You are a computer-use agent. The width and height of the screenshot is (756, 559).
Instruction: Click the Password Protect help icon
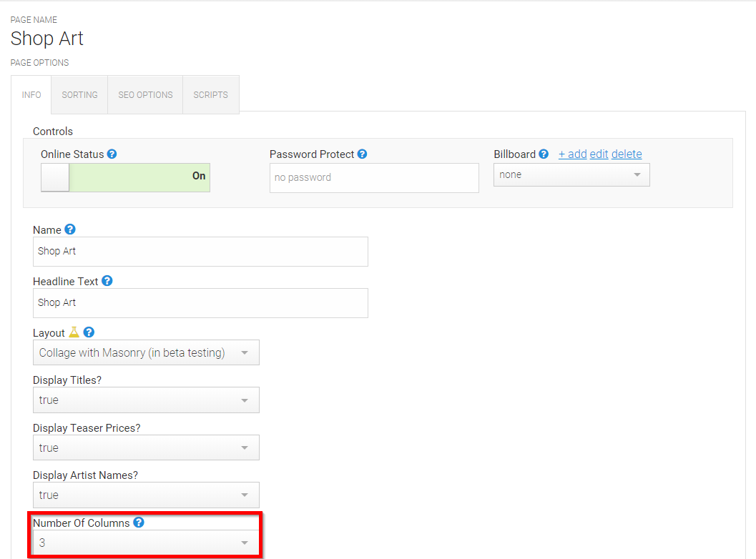[362, 154]
